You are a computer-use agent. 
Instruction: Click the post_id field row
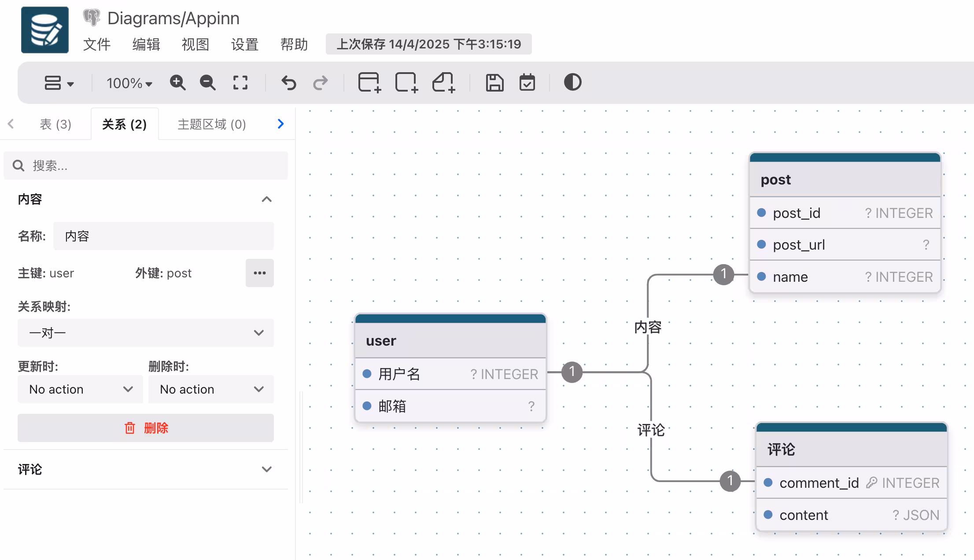pyautogui.click(x=845, y=213)
